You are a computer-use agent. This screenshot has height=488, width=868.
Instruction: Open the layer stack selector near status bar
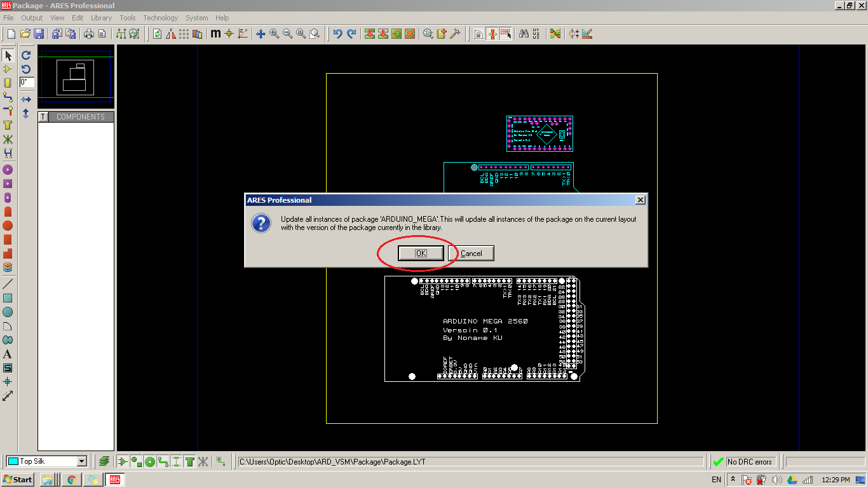tap(105, 461)
